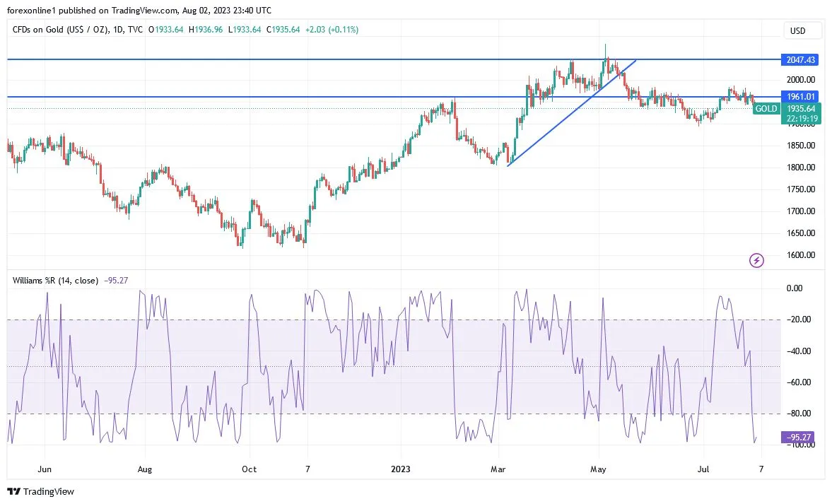Click the Oct label on time axis
Screen dimensions: 832x504
click(x=249, y=469)
